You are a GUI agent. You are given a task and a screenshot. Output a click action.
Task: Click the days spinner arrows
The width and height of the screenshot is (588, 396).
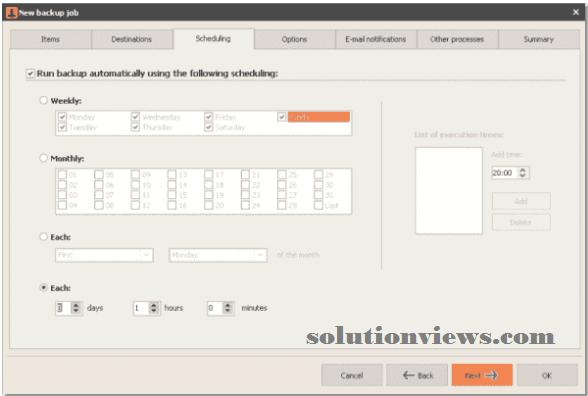(x=76, y=308)
